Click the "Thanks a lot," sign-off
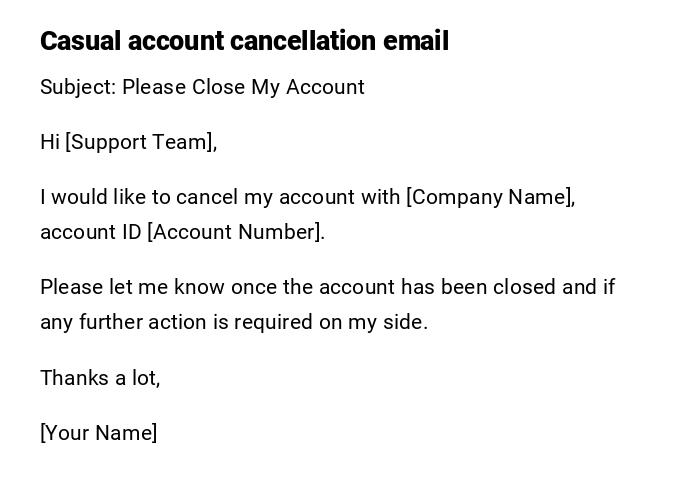Viewport: 700px width, 495px height. coord(100,378)
